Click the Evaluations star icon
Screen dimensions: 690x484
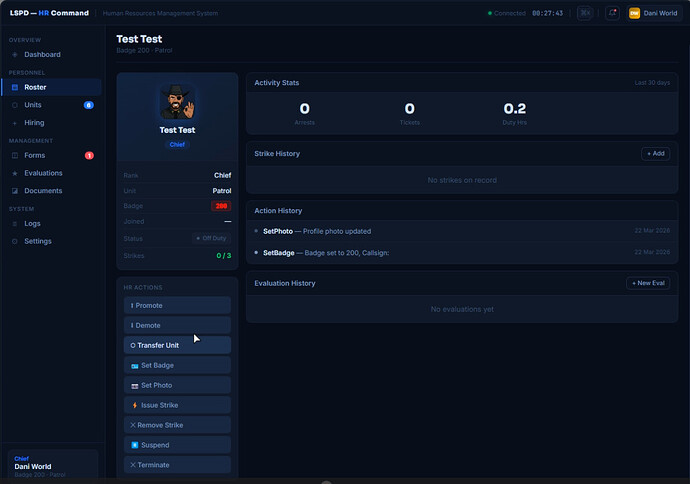[x=15, y=173]
